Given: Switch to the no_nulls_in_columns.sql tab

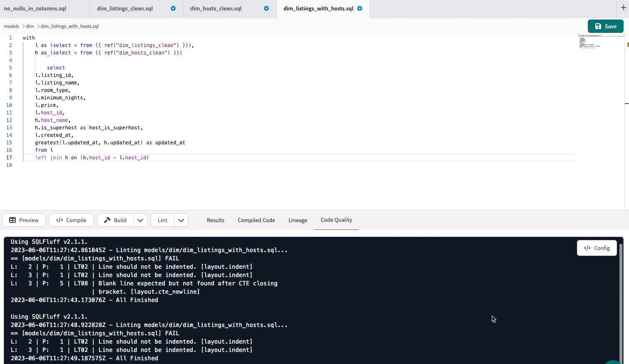Looking at the screenshot, I should point(35,8).
